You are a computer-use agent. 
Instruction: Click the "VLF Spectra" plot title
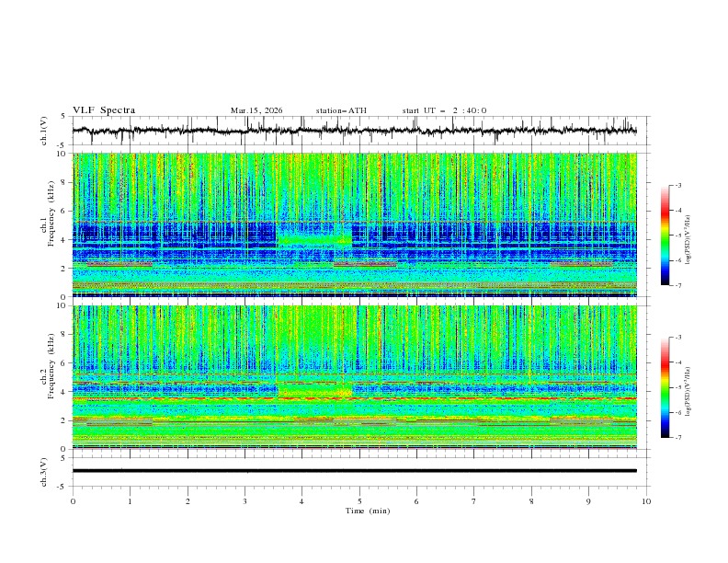pos(104,110)
